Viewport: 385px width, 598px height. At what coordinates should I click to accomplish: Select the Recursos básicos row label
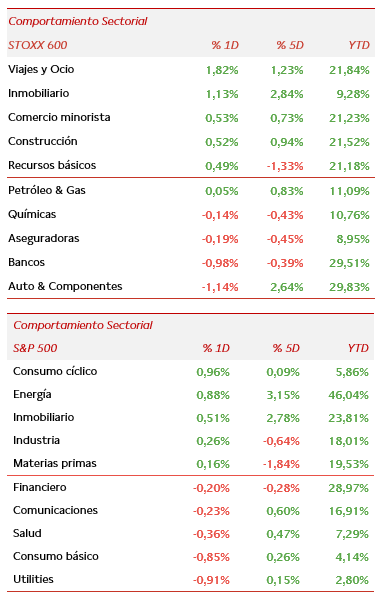point(52,165)
